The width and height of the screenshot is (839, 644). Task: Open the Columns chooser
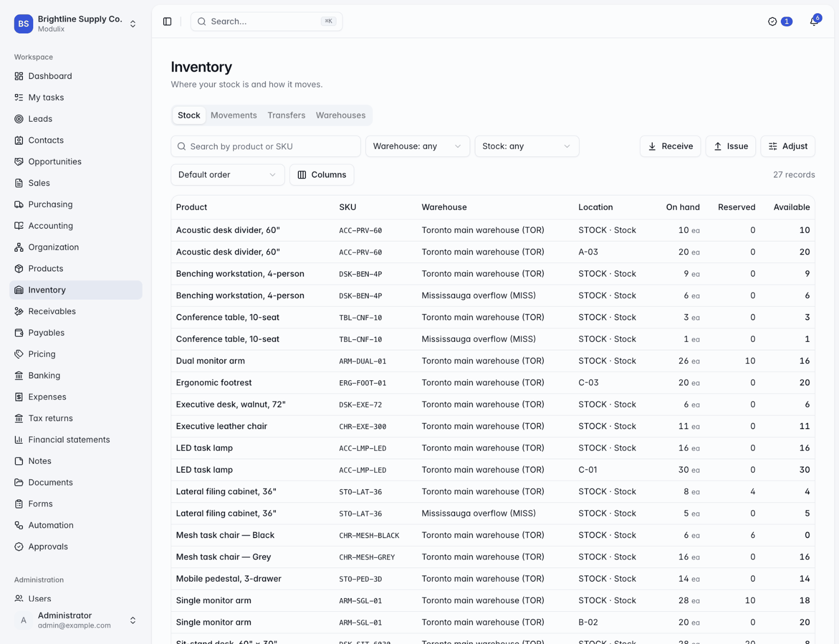[322, 175]
